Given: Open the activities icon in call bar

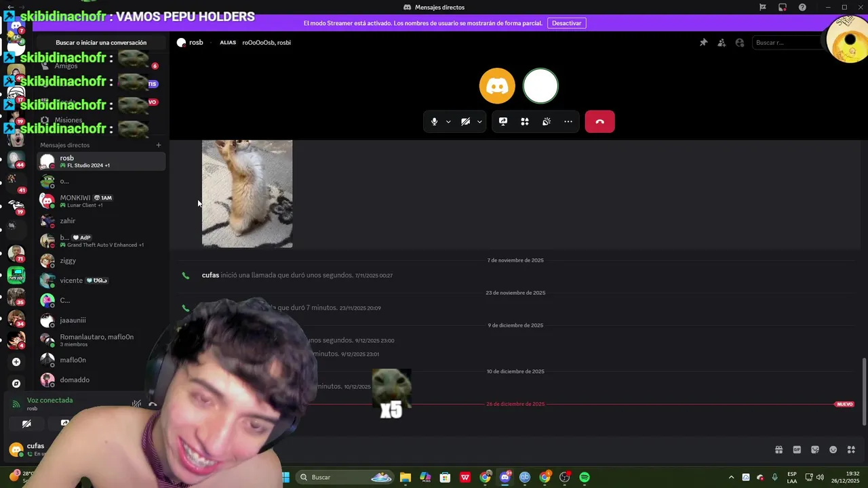Looking at the screenshot, I should tap(525, 122).
